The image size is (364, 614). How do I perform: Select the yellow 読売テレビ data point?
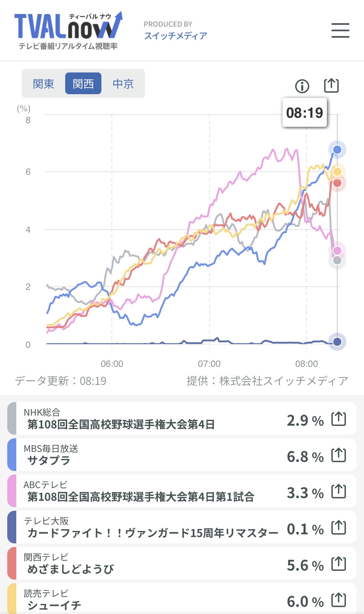[337, 172]
